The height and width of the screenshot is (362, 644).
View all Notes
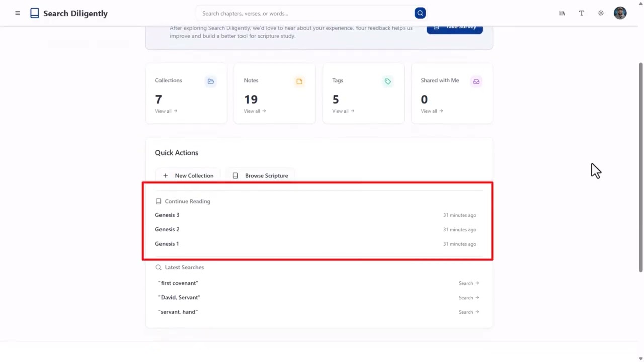point(255,111)
